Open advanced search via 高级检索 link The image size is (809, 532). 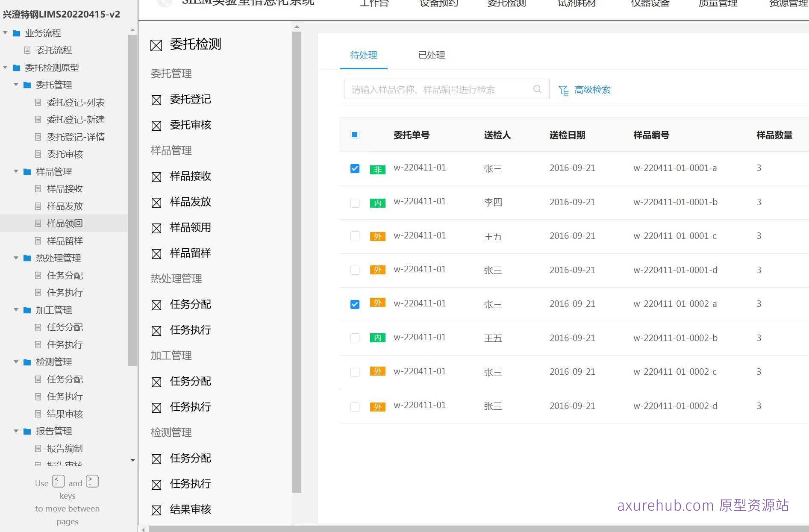coord(592,90)
